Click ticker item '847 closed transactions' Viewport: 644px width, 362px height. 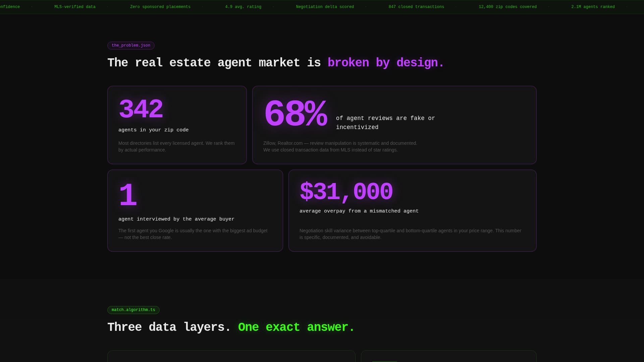pyautogui.click(x=416, y=7)
